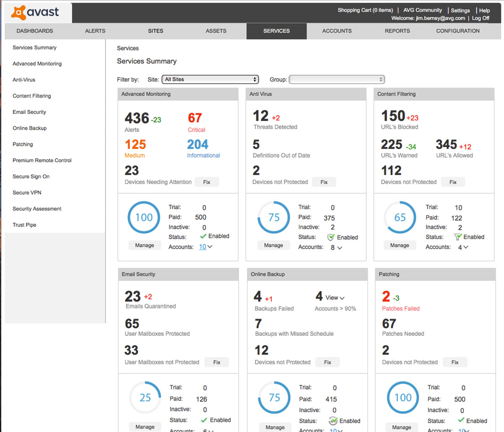Open the Site filter dropdown
504x432 pixels.
point(210,79)
